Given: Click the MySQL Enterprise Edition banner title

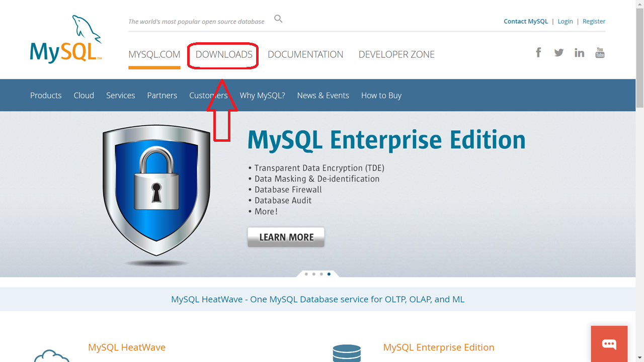Looking at the screenshot, I should tap(386, 140).
